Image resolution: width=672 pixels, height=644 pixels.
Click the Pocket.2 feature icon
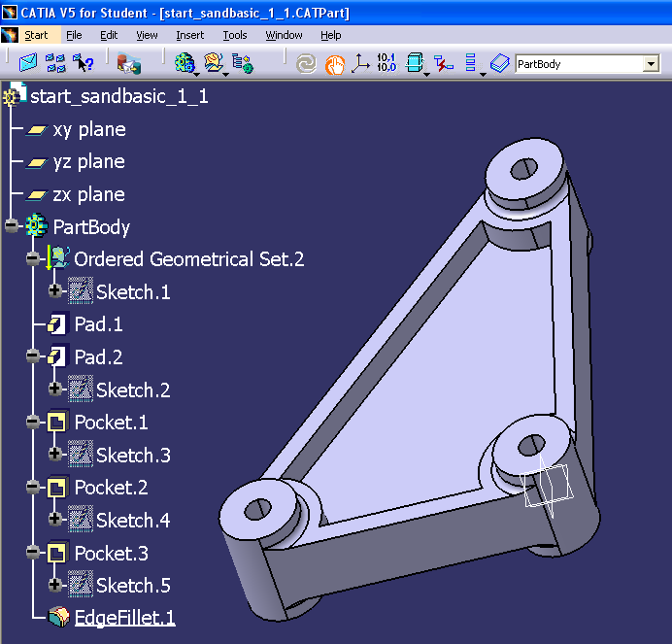coord(57,488)
